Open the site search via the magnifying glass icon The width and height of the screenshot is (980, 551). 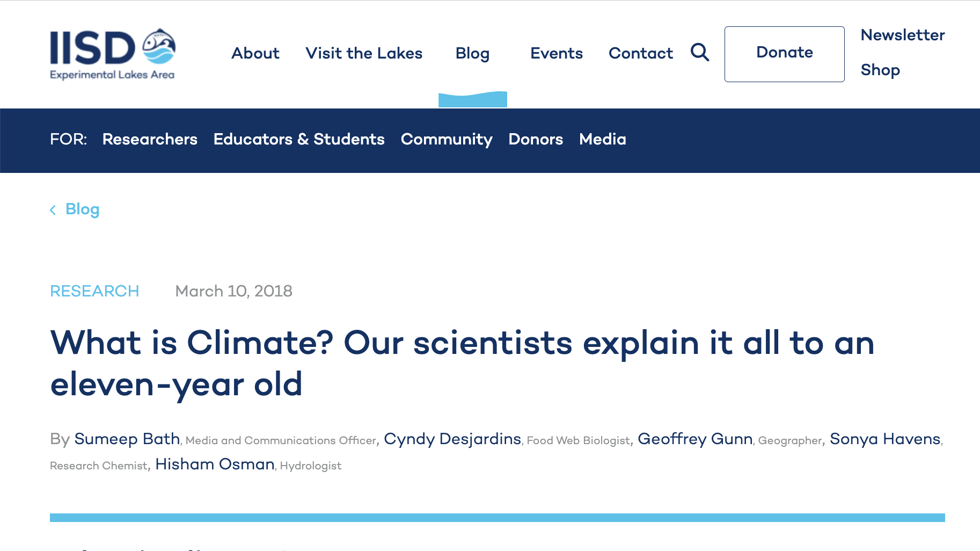click(699, 53)
